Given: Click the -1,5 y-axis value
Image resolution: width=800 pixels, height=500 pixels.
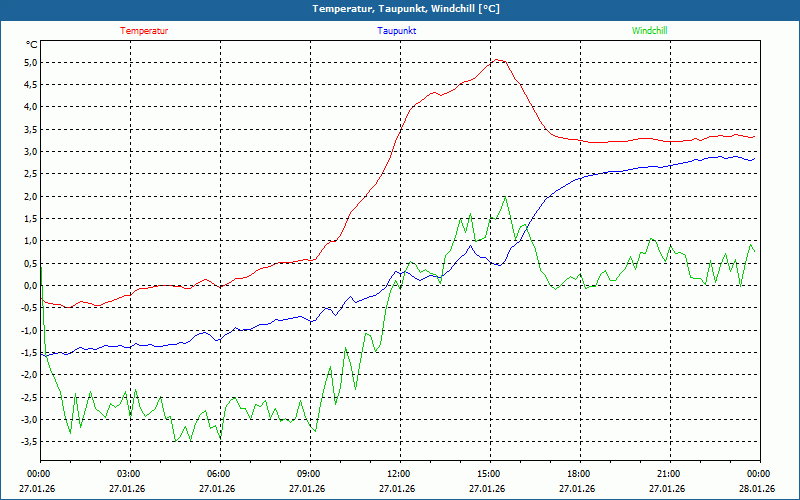Looking at the screenshot, I should click(30, 353).
